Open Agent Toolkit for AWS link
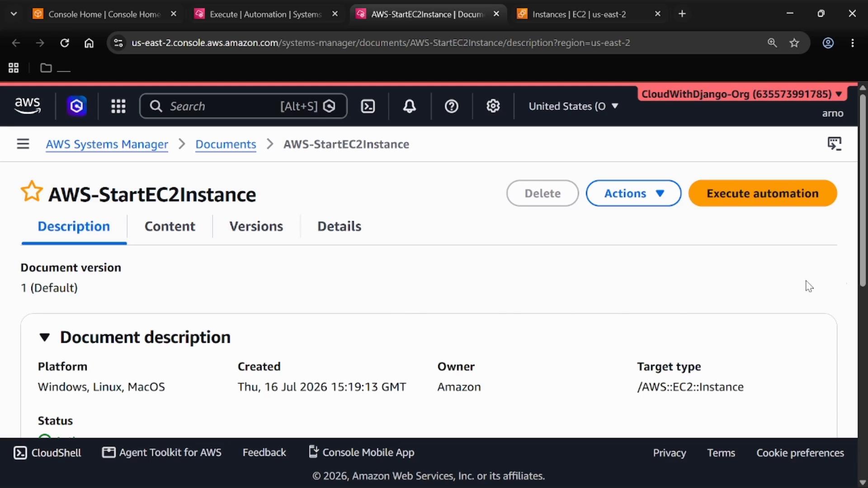868x488 pixels. (162, 453)
